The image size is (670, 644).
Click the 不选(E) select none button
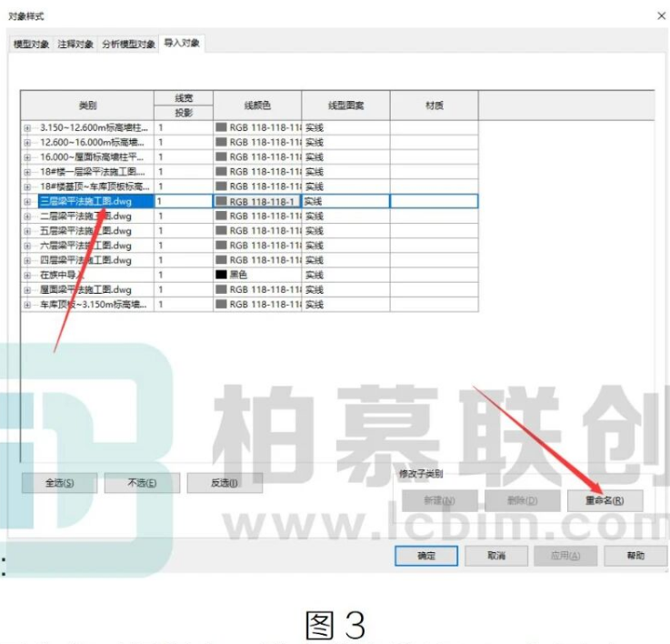(x=142, y=483)
